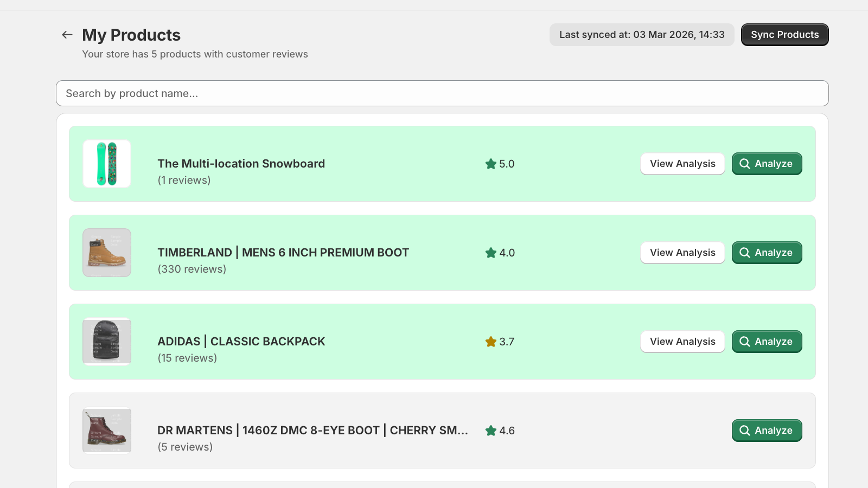This screenshot has height=488, width=868.
Task: Click the star icon next to 4.6 rating
Action: (491, 431)
